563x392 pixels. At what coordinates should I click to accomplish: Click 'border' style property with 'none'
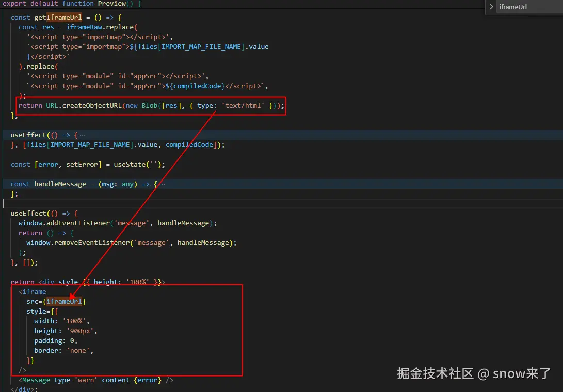coord(64,351)
